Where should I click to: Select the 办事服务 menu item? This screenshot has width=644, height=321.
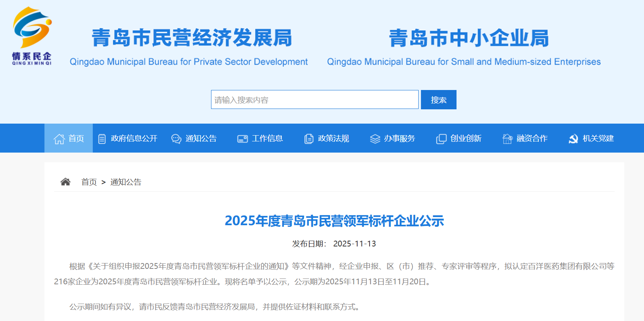click(399, 138)
